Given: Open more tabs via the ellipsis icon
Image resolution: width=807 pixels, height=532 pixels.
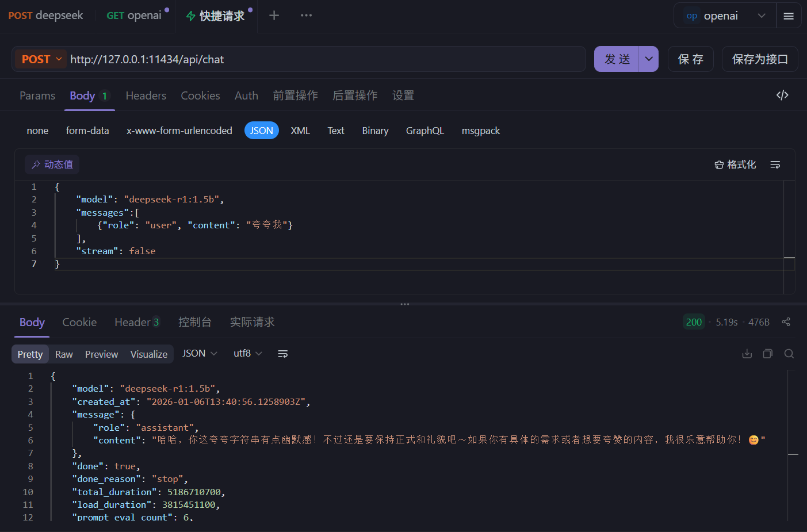Looking at the screenshot, I should tap(306, 16).
